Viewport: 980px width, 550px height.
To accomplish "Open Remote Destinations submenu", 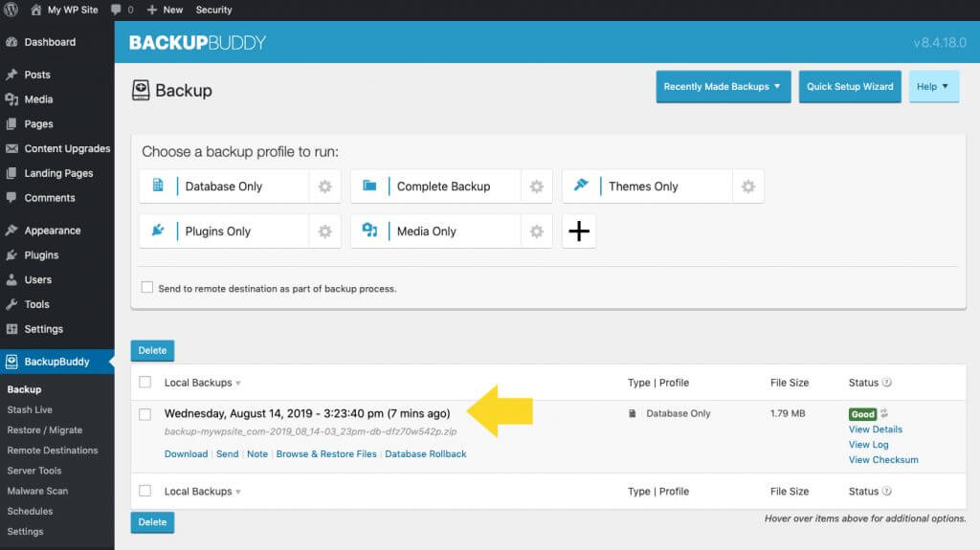I will (53, 450).
